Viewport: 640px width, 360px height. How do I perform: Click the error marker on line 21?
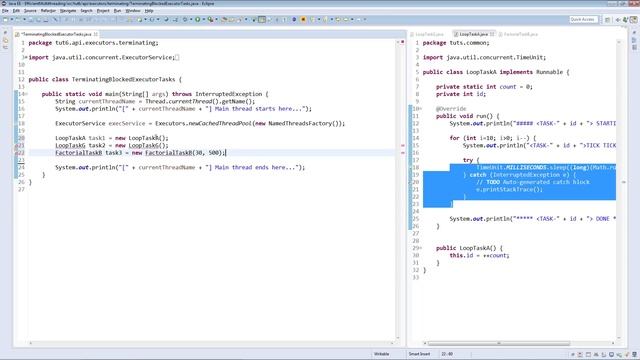pos(17,146)
